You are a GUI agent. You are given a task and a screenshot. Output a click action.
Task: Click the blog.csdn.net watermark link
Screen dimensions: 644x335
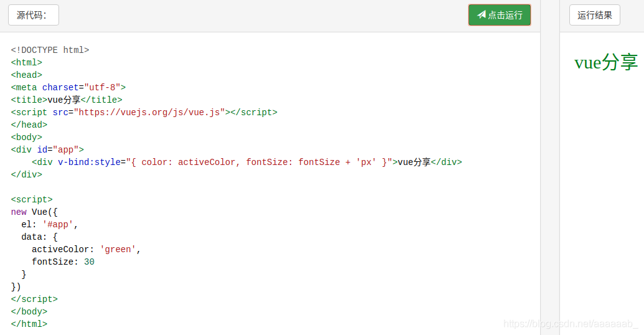tap(571, 324)
